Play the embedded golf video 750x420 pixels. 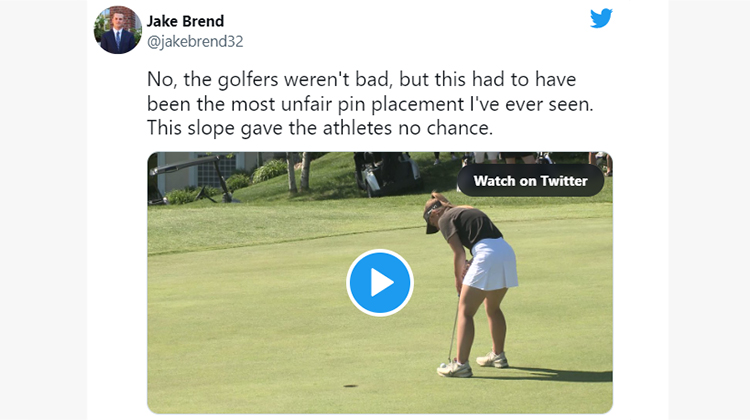pyautogui.click(x=380, y=283)
